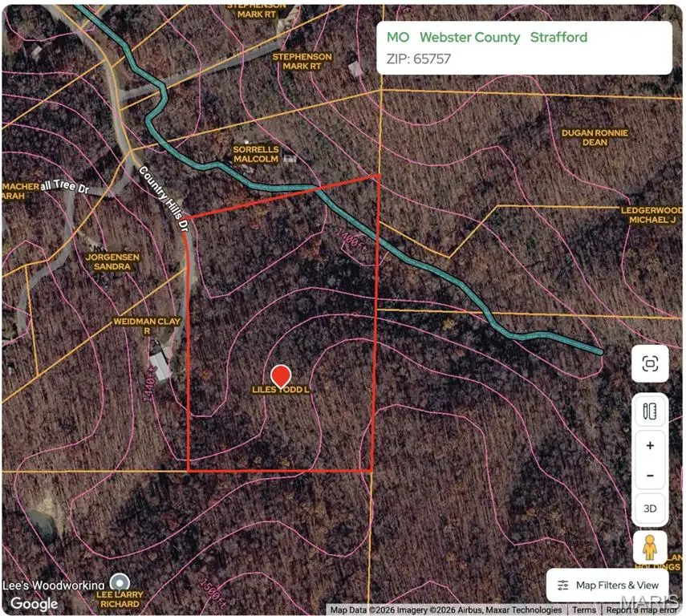Click the SORRELLS MALCOLM parcel label

255,154
